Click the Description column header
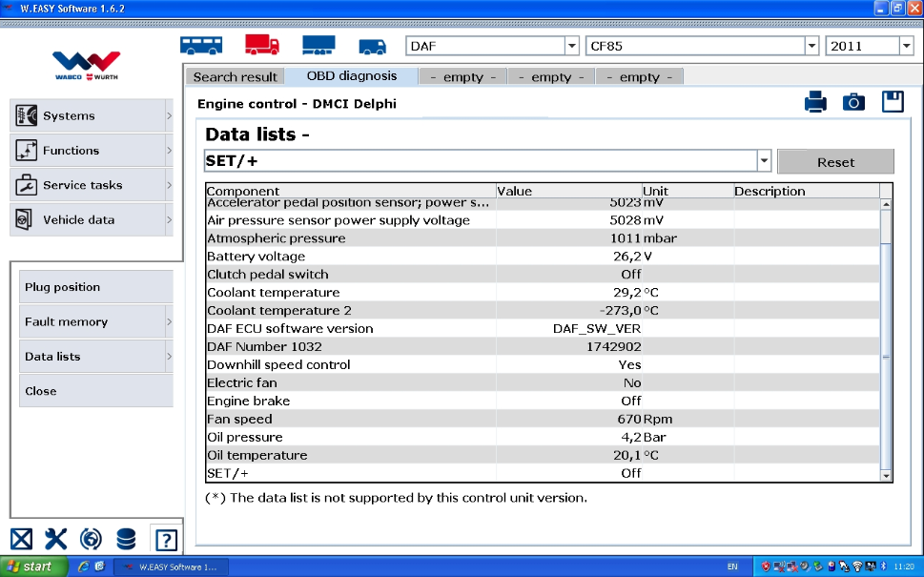The height and width of the screenshot is (577, 924). [x=806, y=191]
